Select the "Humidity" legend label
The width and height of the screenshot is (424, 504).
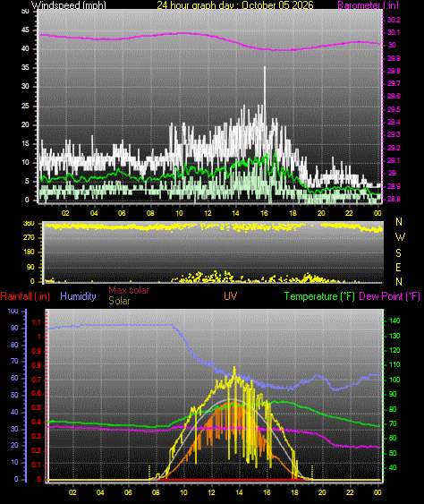(x=78, y=296)
